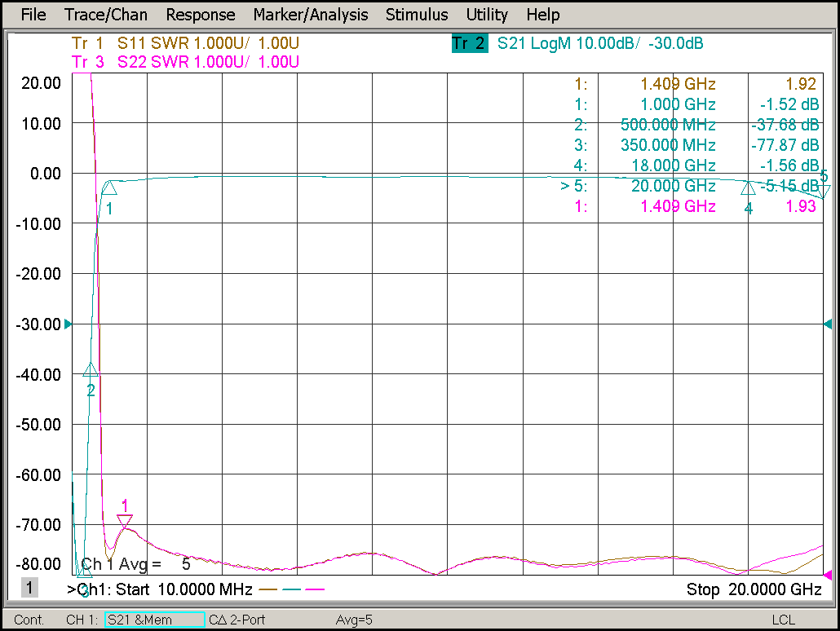Select Tr 1 S11 SWR trace label

[x=185, y=44]
